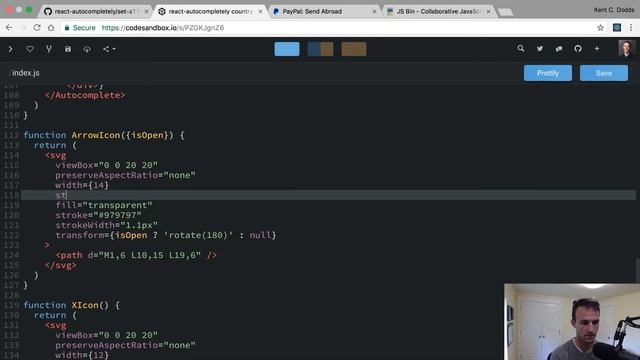Download the sandbox via the cloud icon
640x360 pixels.
pos(87,49)
